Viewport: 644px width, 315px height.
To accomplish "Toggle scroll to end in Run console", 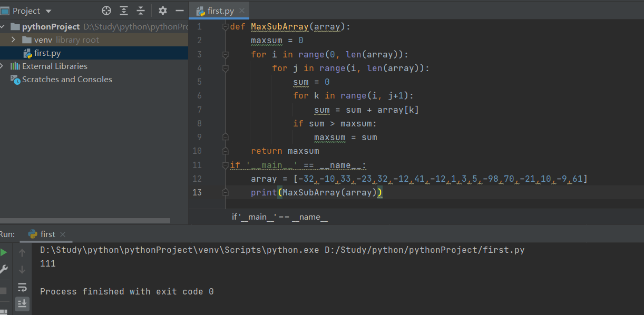I will click(x=22, y=303).
